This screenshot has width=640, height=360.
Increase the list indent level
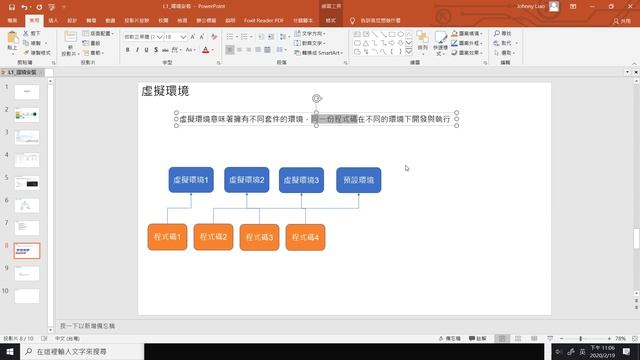[271, 37]
